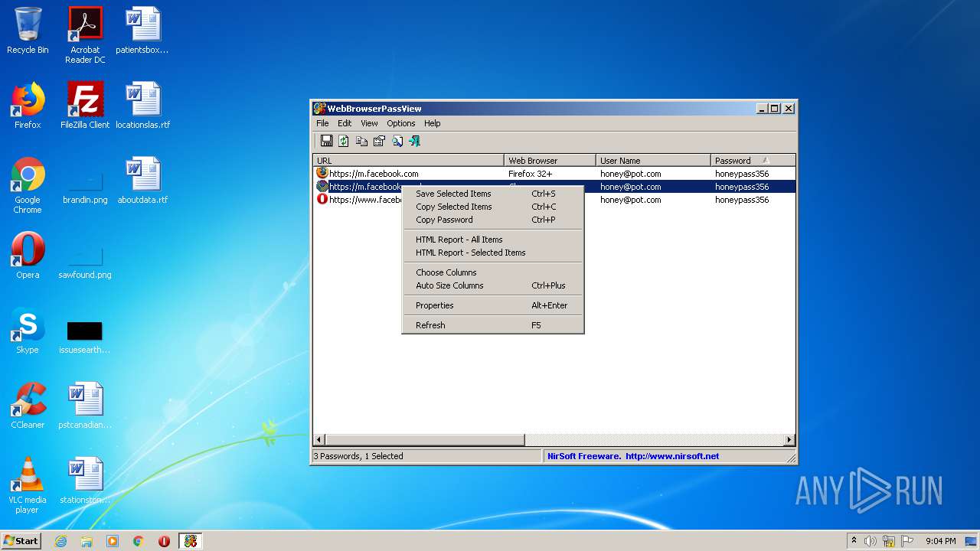Click the Chrome icon in the taskbar

pos(139,541)
